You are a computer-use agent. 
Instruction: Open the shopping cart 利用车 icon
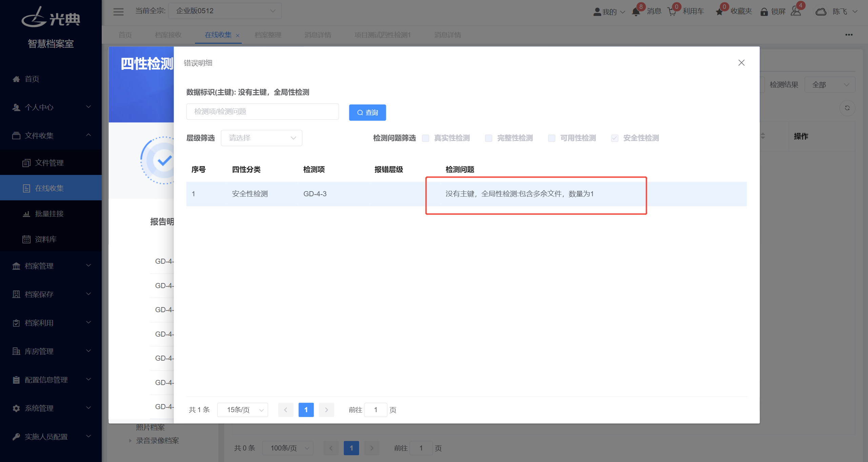tap(672, 12)
